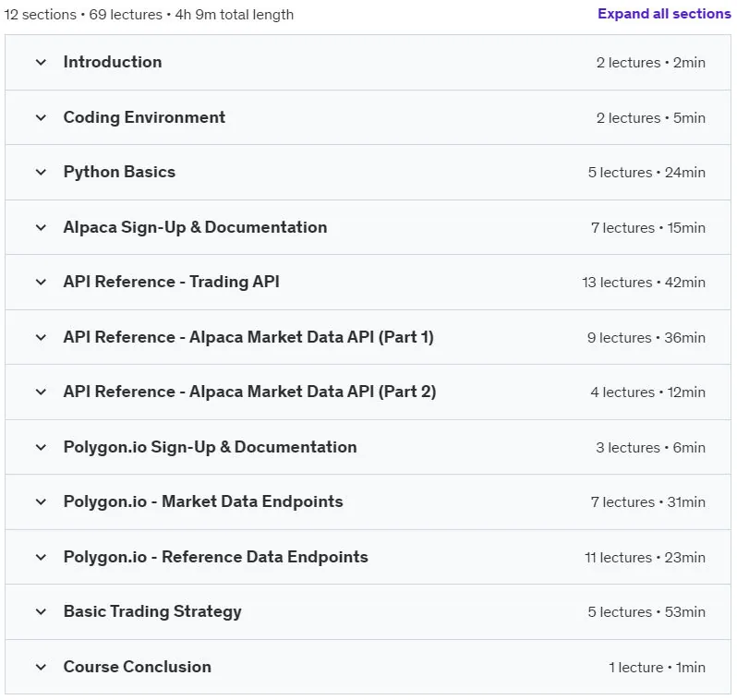The width and height of the screenshot is (737, 700).
Task: Click the '5 lectures • 24min' text
Action: click(646, 173)
